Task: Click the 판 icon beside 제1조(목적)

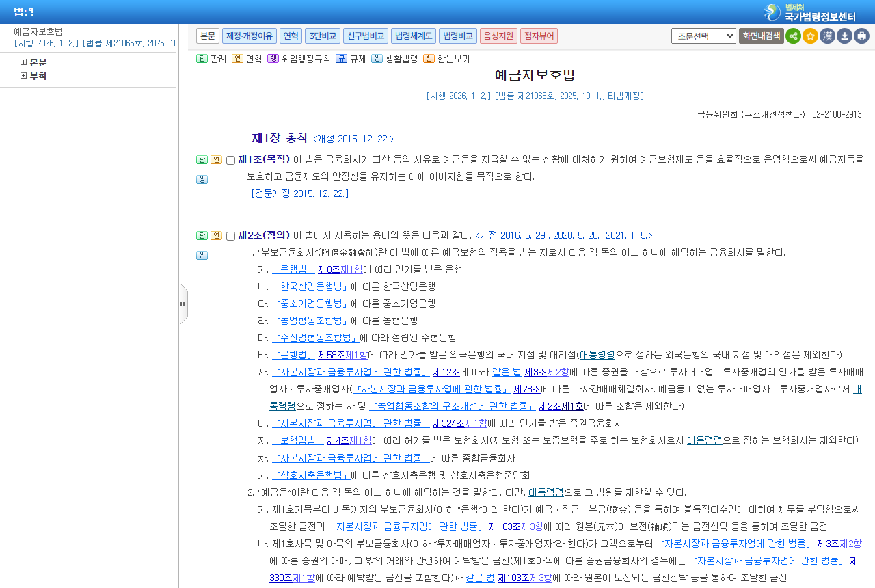Action: [x=202, y=160]
